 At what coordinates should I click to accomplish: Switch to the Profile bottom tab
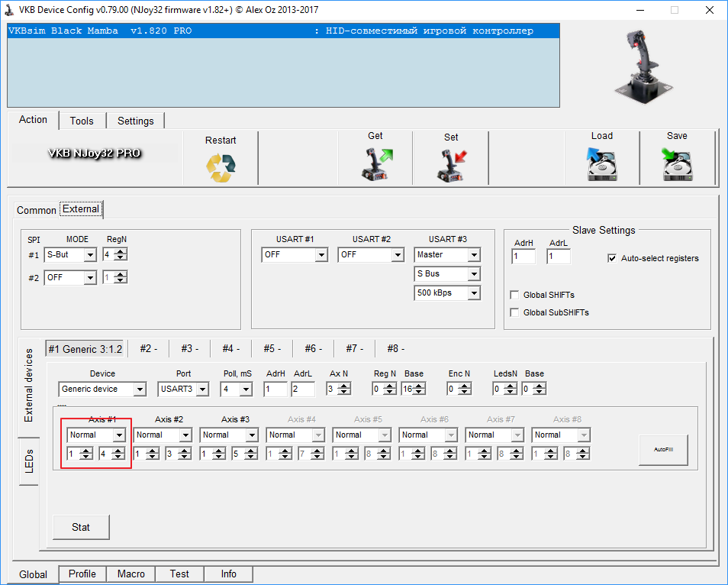tap(82, 574)
